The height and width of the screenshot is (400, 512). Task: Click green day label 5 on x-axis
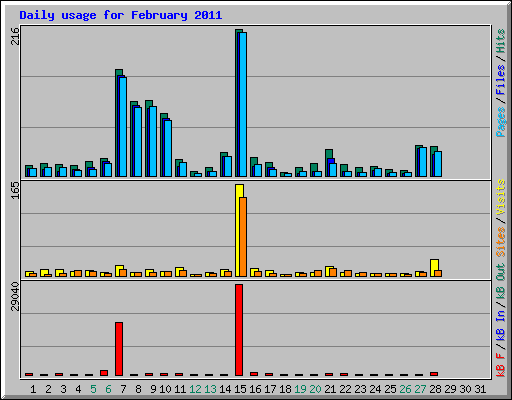[x=93, y=389]
